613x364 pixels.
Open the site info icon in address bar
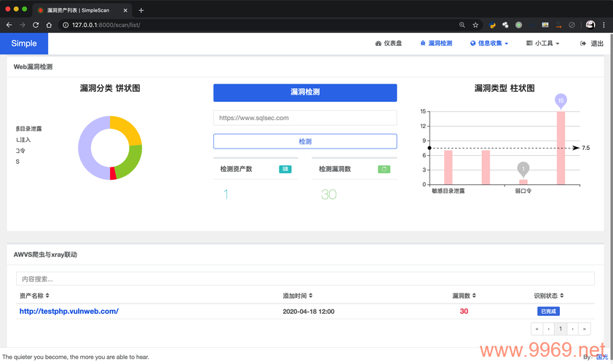click(x=66, y=25)
